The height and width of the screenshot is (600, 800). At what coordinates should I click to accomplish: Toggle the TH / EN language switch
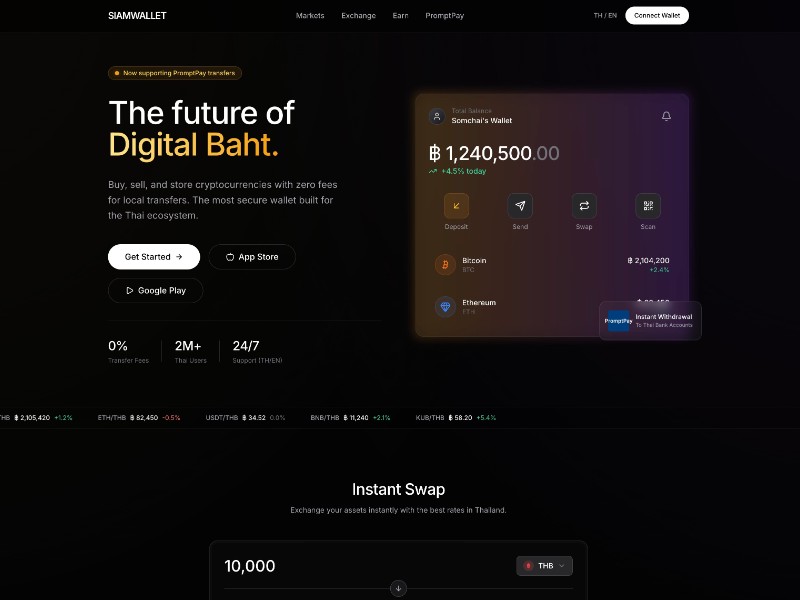pos(605,16)
